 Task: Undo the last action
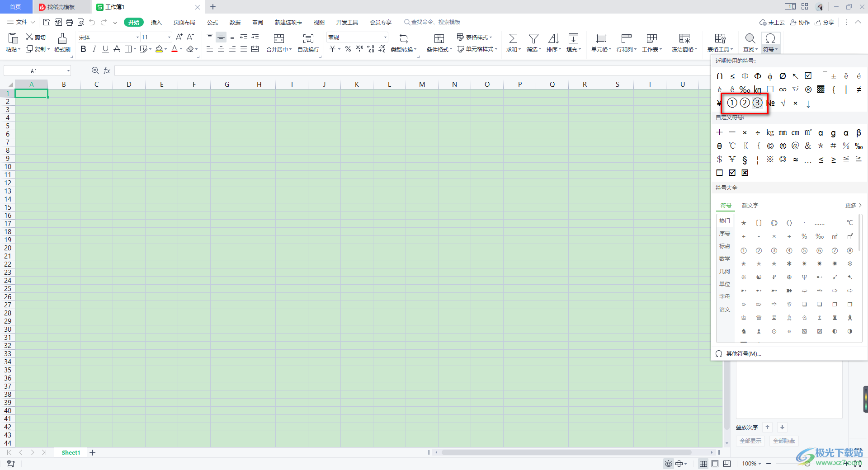92,22
